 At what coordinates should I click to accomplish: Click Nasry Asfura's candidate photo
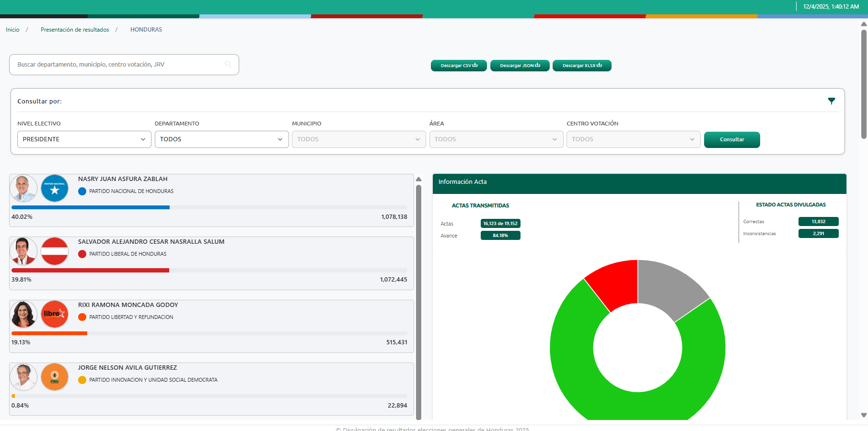(x=23, y=188)
